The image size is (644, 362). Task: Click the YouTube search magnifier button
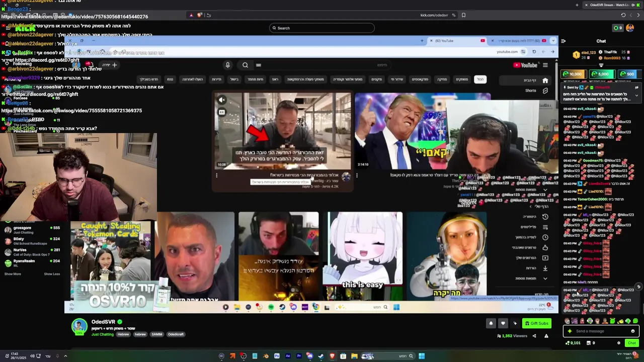(x=245, y=65)
